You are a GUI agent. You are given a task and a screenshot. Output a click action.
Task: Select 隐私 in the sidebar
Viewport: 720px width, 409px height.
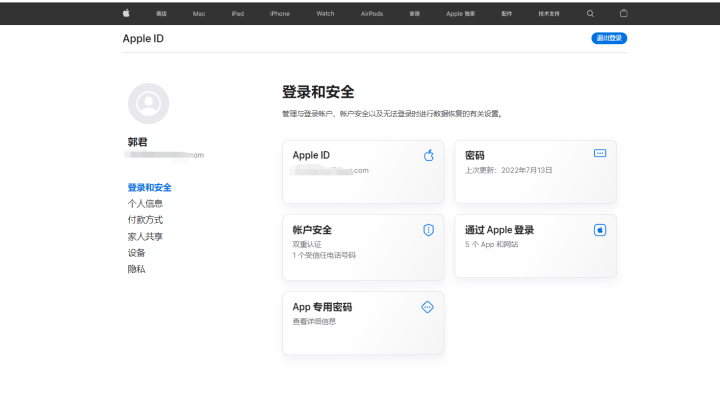[x=136, y=269]
